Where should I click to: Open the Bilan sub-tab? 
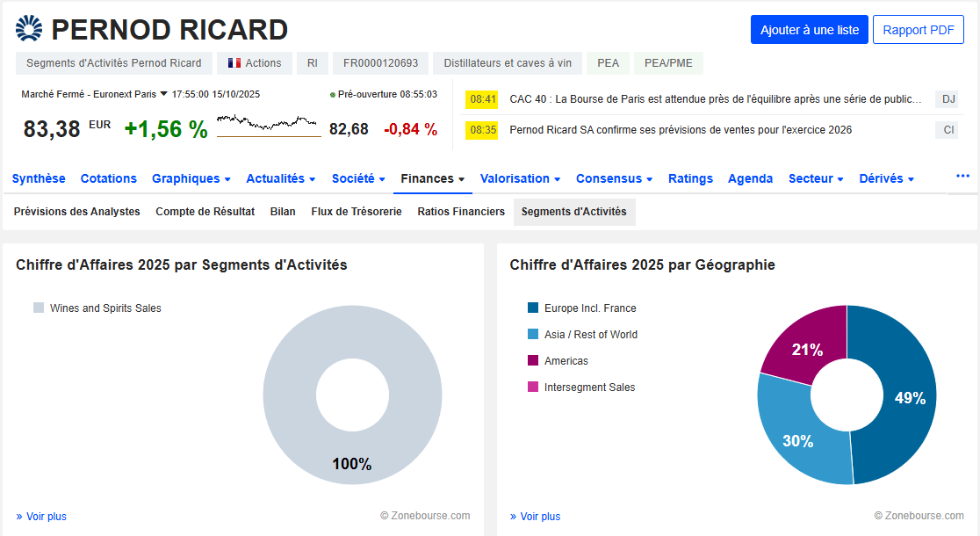[283, 212]
